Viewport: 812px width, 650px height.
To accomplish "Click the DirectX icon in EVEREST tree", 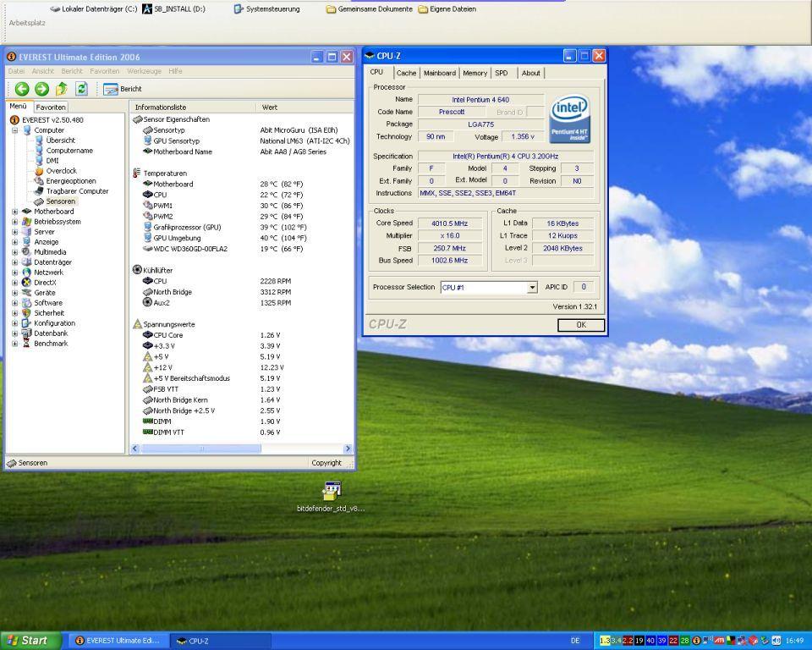I will (x=27, y=283).
